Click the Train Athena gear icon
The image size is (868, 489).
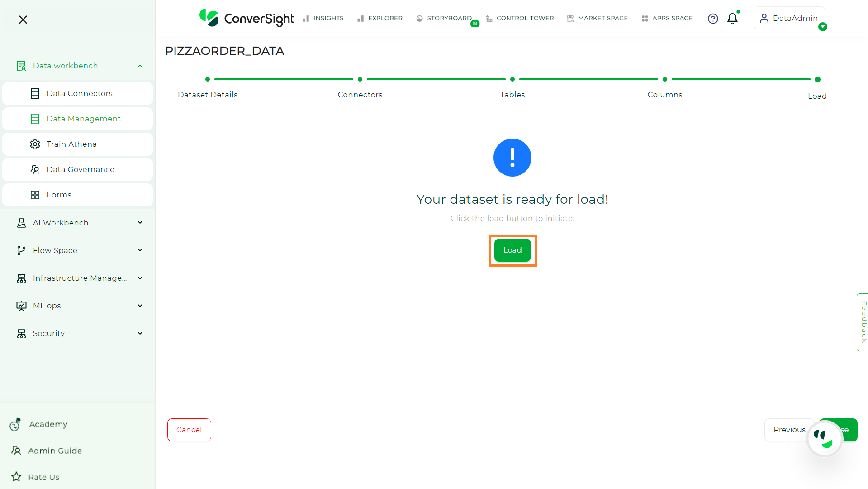tap(35, 144)
